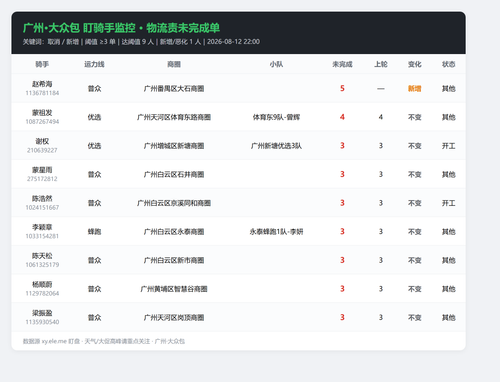Click 普众 in the 赵希海 row
The width and height of the screenshot is (500, 382).
pos(94,89)
